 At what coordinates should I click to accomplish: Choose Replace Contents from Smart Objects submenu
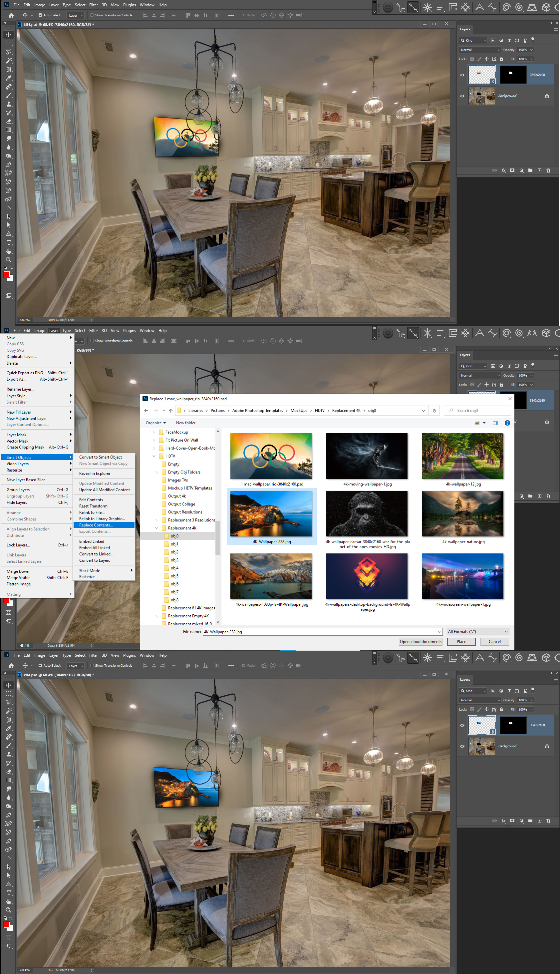click(96, 525)
